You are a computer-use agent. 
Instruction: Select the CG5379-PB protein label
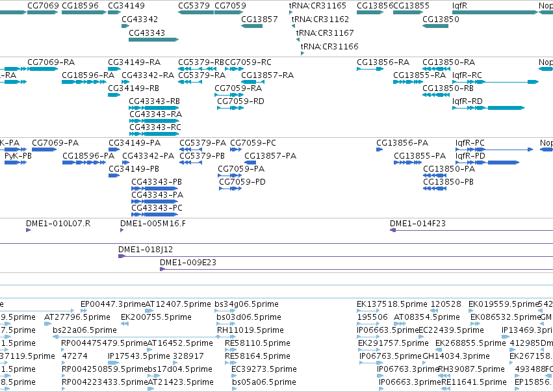pyautogui.click(x=203, y=156)
